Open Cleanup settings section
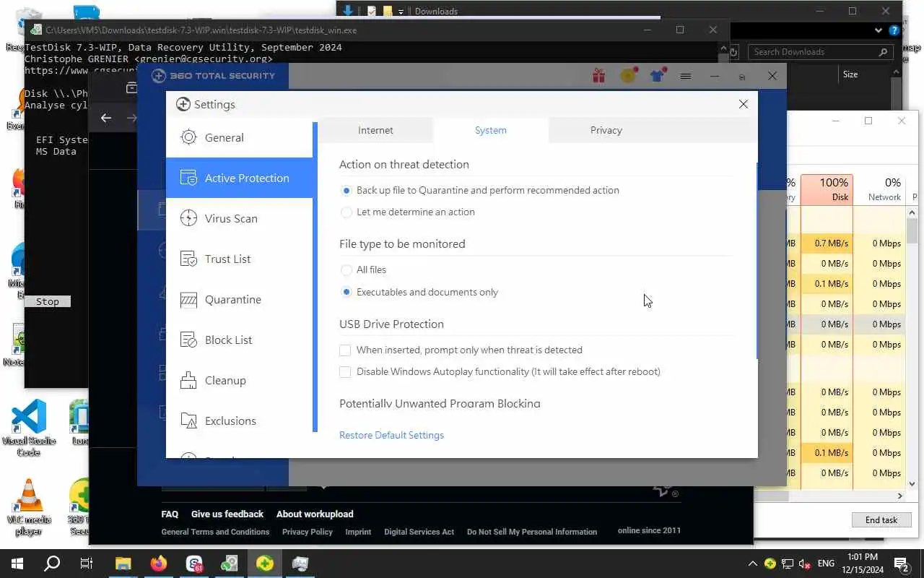Screen dimensions: 924x578 (x=239, y=380)
